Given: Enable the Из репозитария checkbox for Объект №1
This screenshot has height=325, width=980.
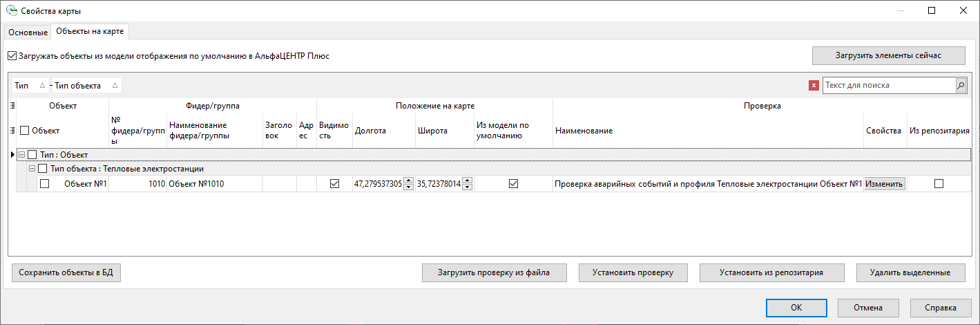Looking at the screenshot, I should tap(939, 184).
